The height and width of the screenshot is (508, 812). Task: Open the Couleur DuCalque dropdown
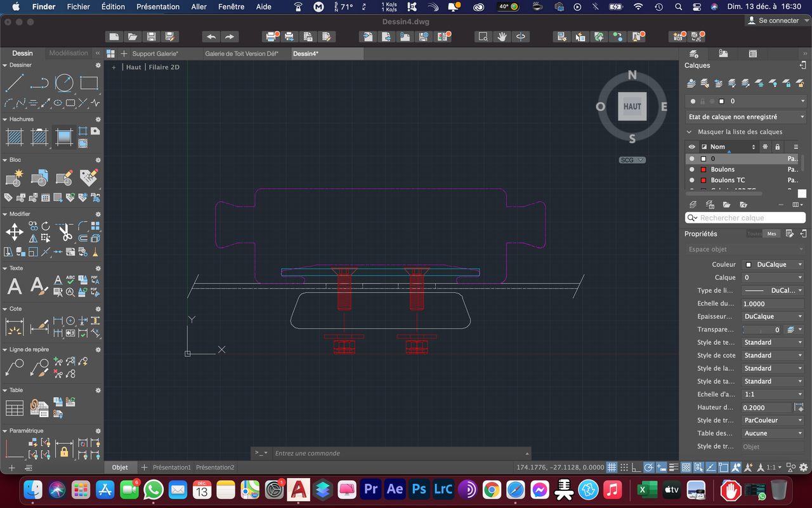click(x=773, y=264)
